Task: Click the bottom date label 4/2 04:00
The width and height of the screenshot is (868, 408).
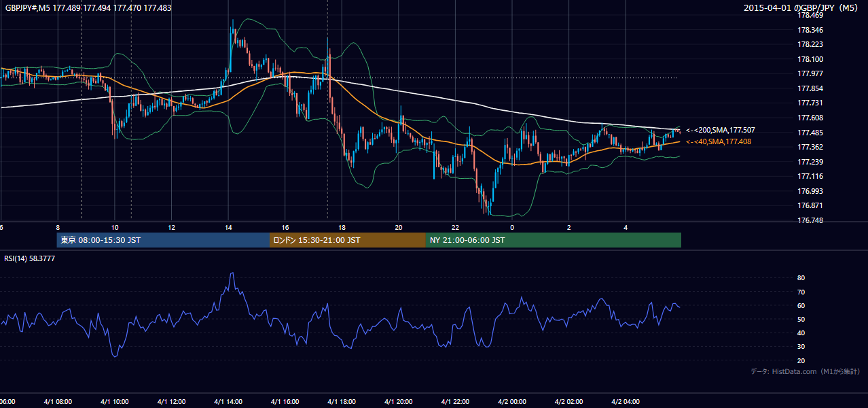Action: [x=626, y=402]
